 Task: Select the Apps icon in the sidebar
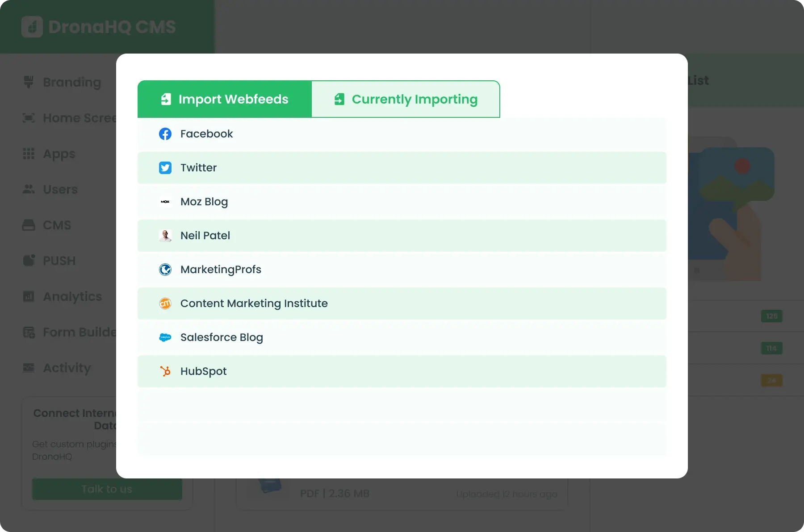point(29,154)
